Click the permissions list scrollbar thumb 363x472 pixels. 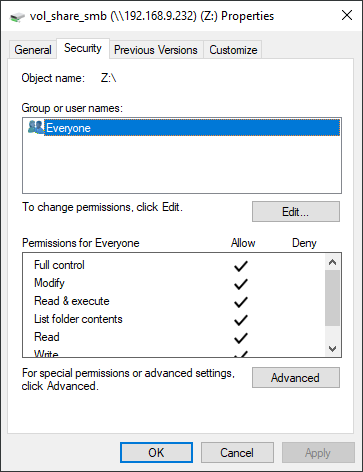[332, 298]
